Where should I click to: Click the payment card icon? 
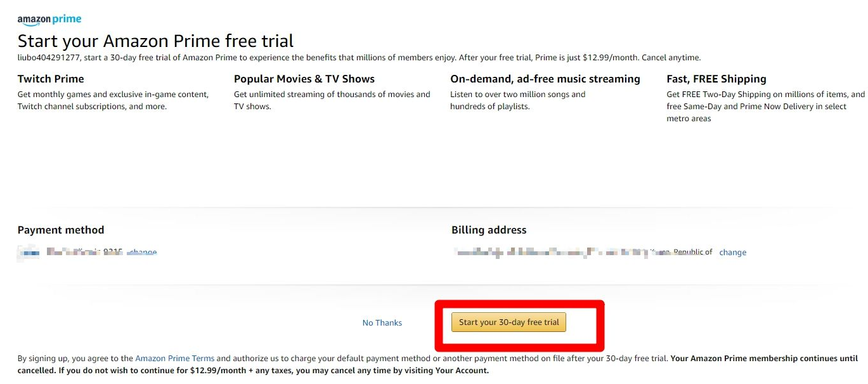29,253
